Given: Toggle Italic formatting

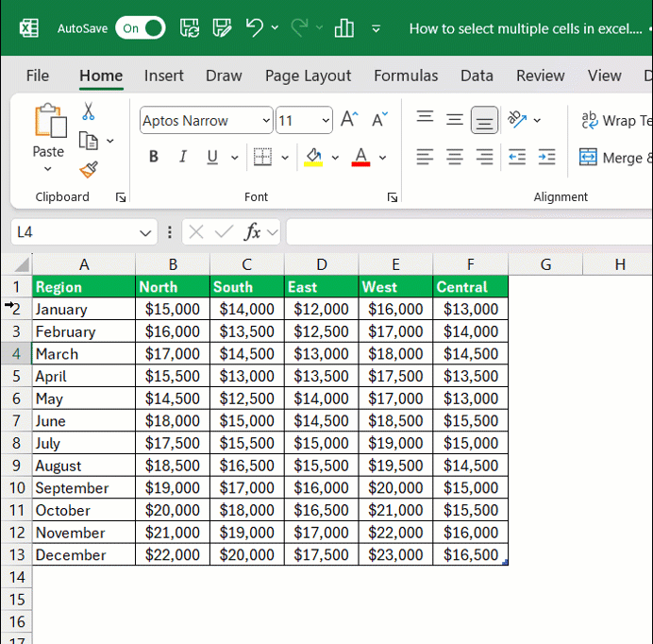Looking at the screenshot, I should coord(183,157).
